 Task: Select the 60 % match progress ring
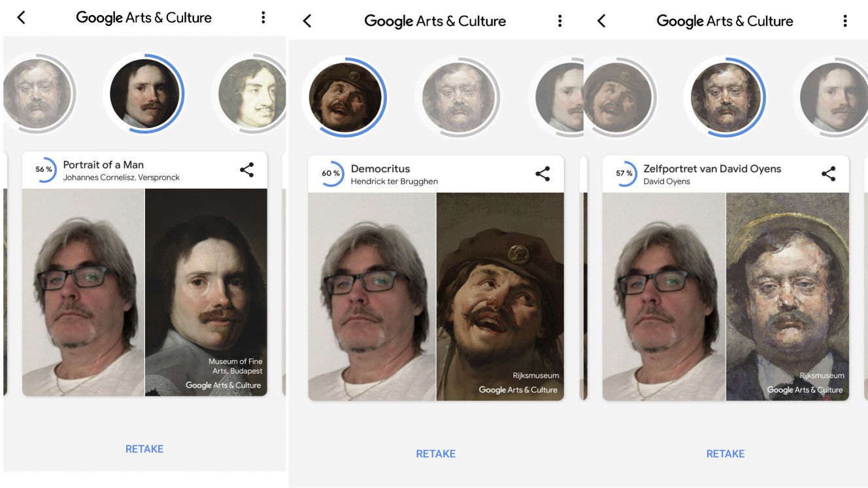coord(331,174)
